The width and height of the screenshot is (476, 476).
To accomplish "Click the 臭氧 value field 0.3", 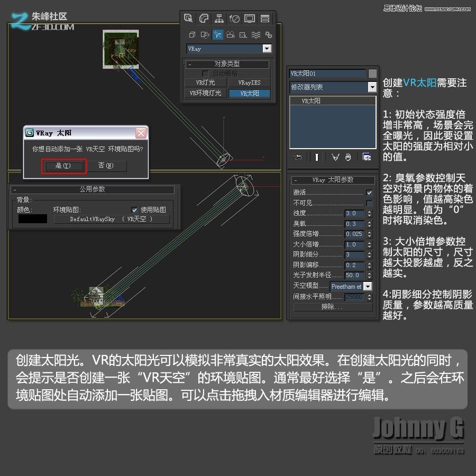I will (x=354, y=224).
